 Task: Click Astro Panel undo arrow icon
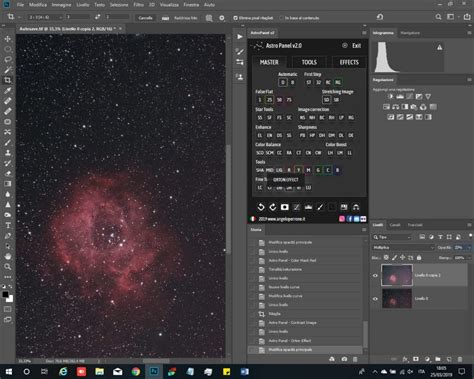(261, 207)
